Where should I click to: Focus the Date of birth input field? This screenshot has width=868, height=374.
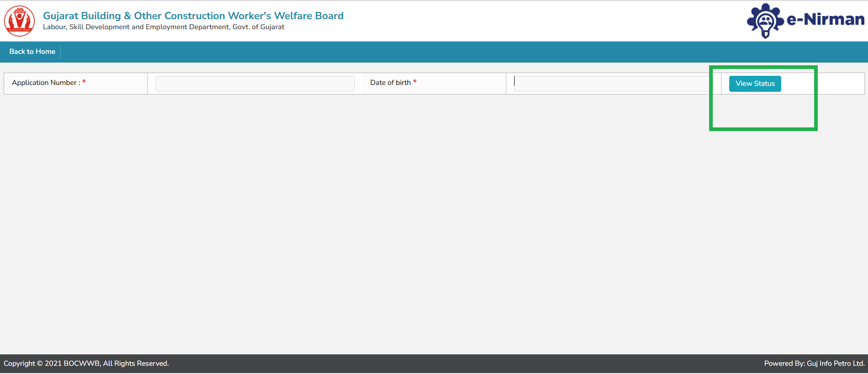[x=612, y=84]
